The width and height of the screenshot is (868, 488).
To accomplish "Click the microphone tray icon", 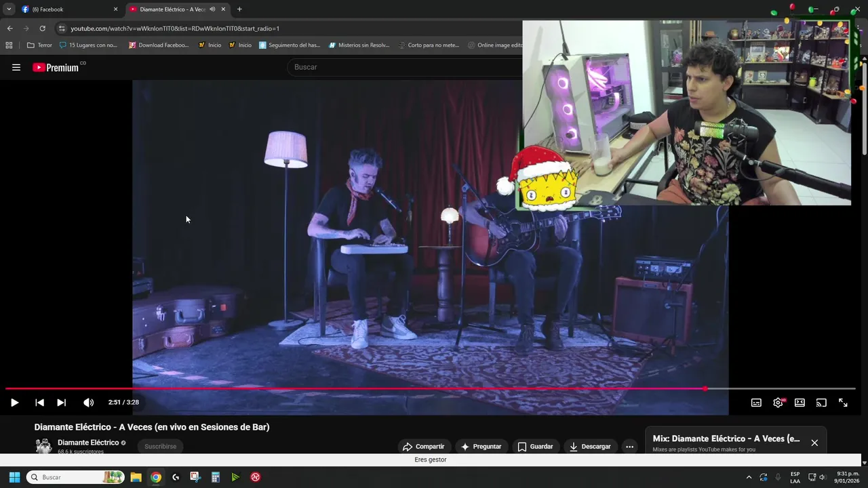I will tap(778, 477).
